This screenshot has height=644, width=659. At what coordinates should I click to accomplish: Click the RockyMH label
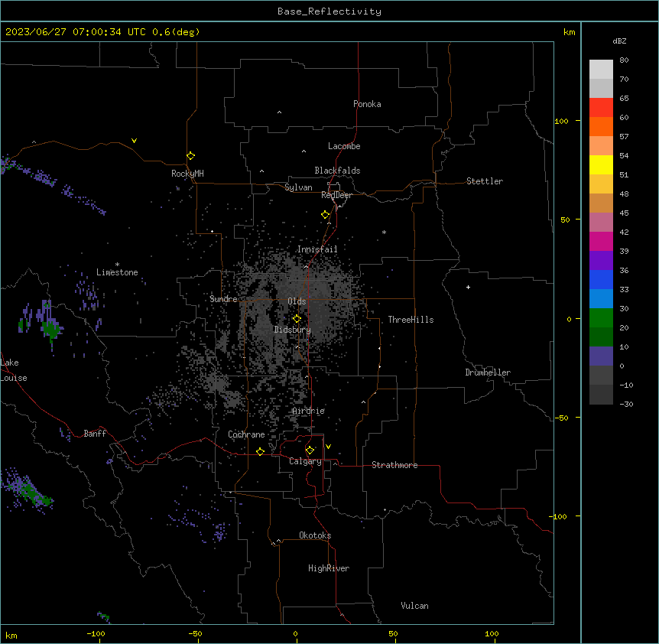187,174
